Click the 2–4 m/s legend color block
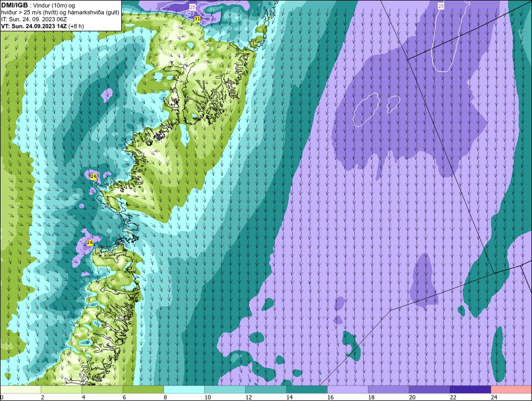The height and width of the screenshot is (401, 532). [x=61, y=389]
